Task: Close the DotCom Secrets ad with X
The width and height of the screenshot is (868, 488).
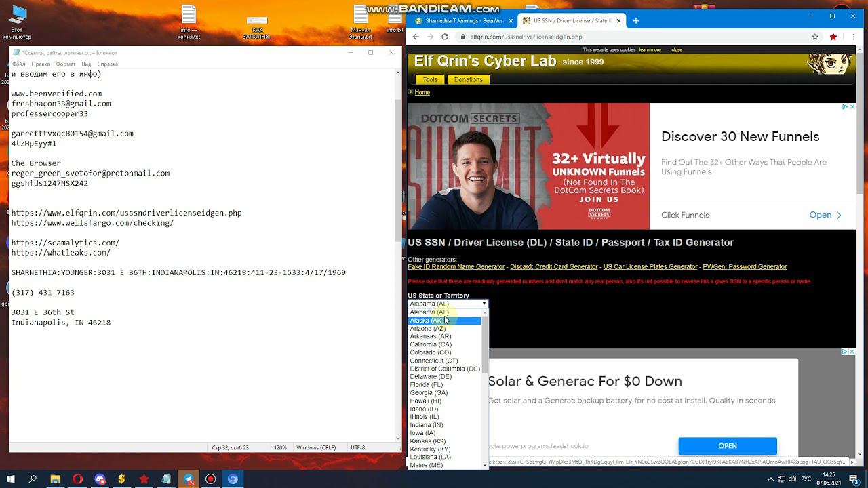Action: [x=852, y=107]
